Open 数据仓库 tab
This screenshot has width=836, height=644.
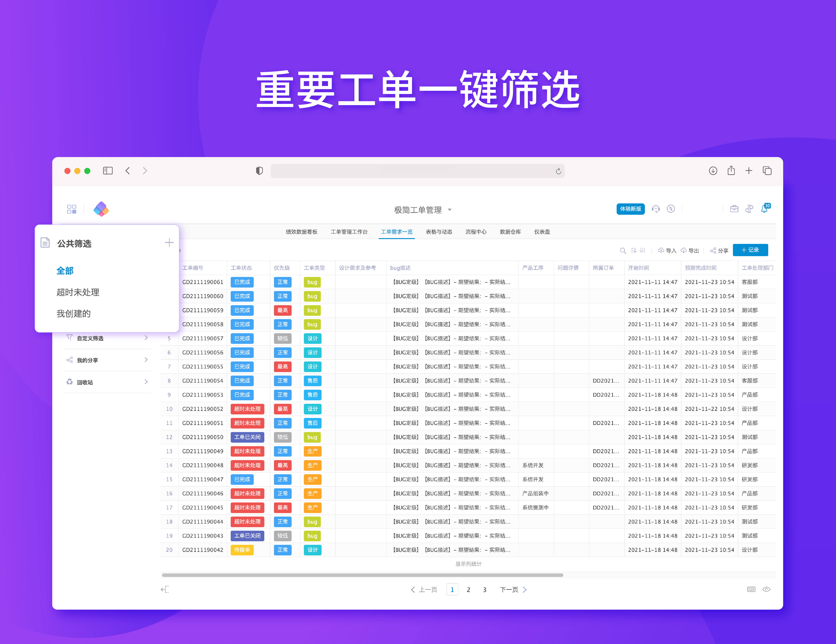coord(510,232)
